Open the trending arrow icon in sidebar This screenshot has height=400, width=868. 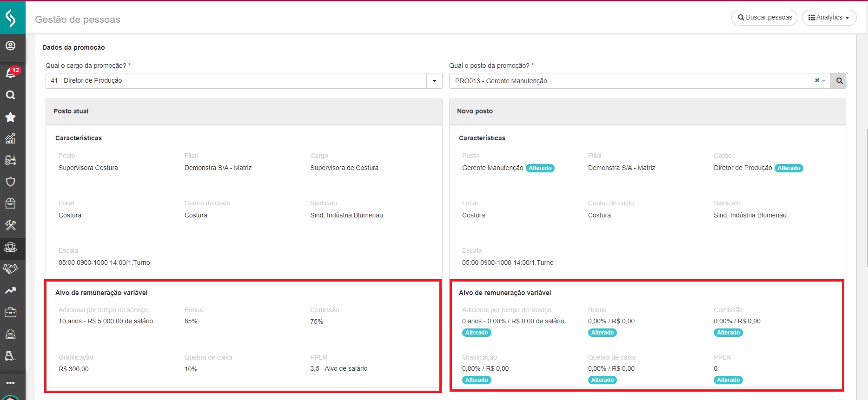[10, 290]
